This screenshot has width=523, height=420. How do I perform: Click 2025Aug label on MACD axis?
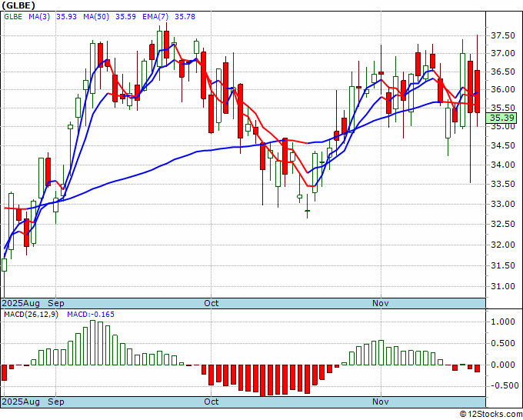coord(21,402)
